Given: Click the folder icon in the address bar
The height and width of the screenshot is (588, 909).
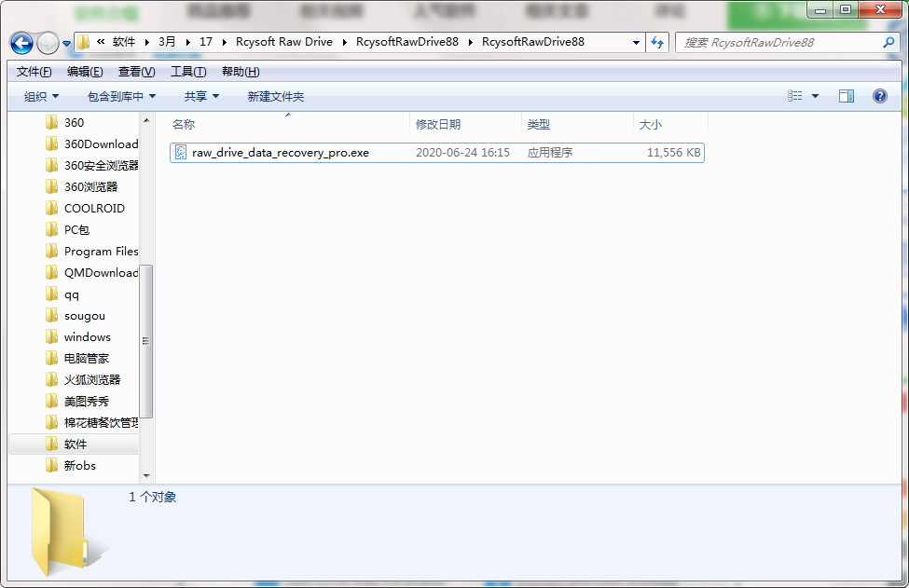Looking at the screenshot, I should [x=84, y=42].
